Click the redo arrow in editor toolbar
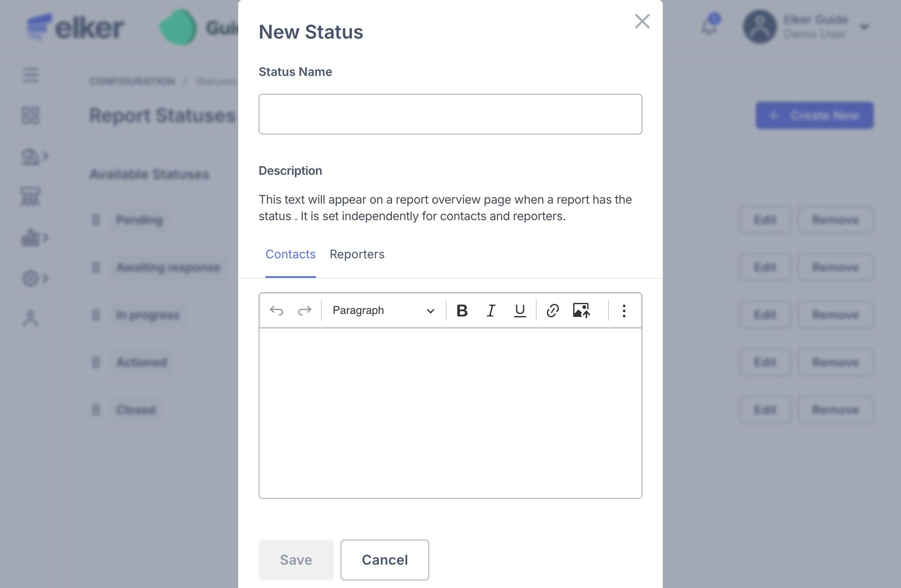 (304, 311)
